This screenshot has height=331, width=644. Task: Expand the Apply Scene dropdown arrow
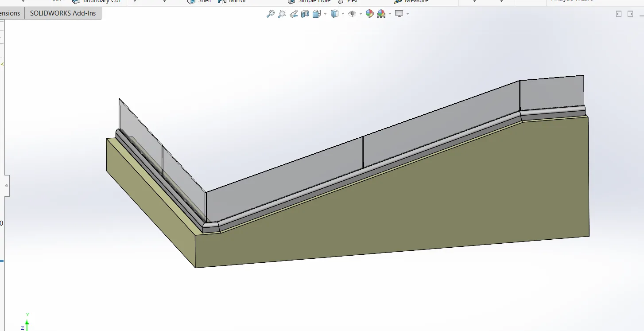pos(390,14)
